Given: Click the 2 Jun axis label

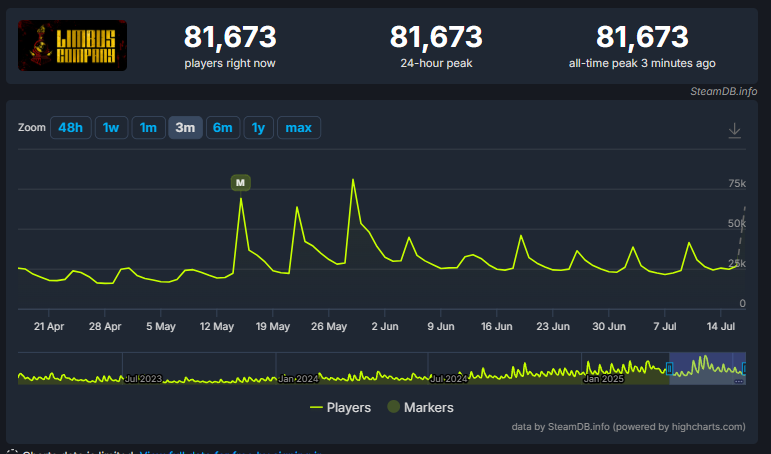Looking at the screenshot, I should [x=385, y=327].
